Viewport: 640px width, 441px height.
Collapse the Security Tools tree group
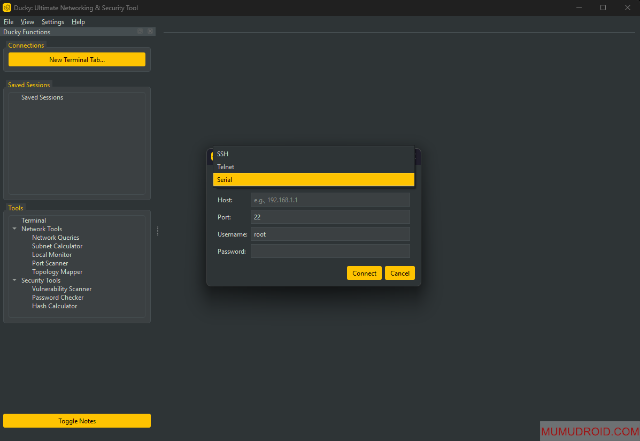(14, 281)
